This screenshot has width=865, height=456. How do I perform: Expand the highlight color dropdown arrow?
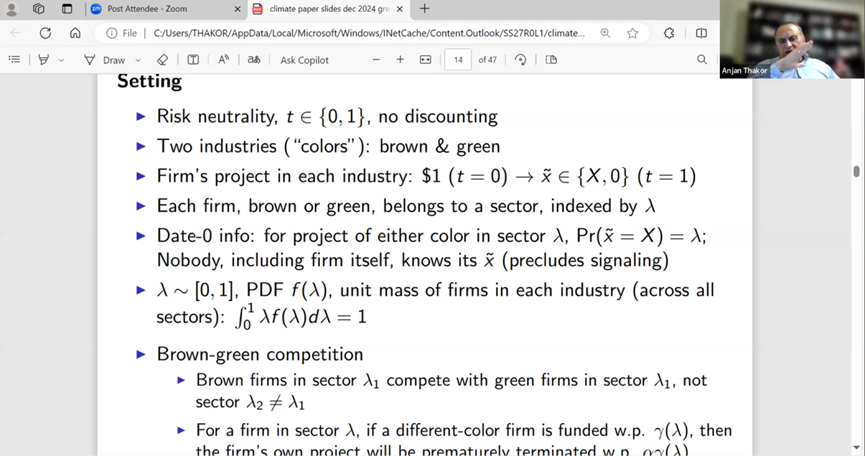pyautogui.click(x=61, y=60)
